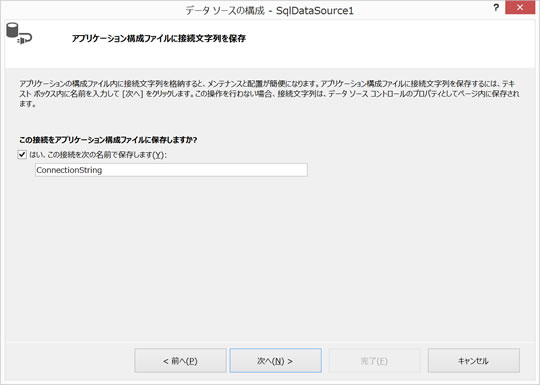Focus the ConnectionString name text box

[x=171, y=170]
